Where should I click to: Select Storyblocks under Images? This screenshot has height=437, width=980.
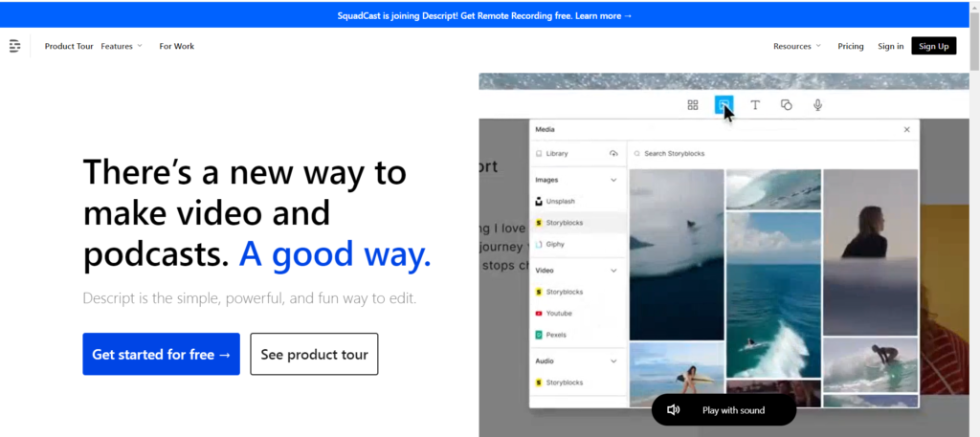point(578,223)
